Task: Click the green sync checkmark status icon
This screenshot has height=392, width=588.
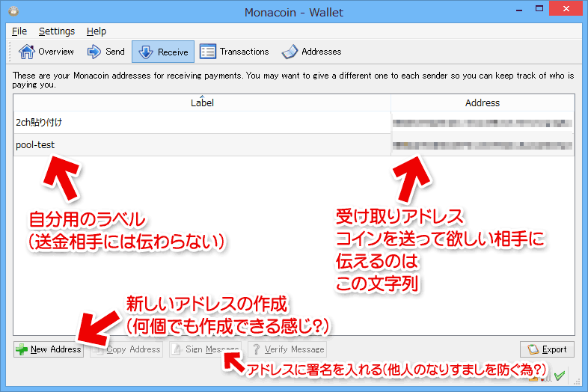Action: click(559, 376)
